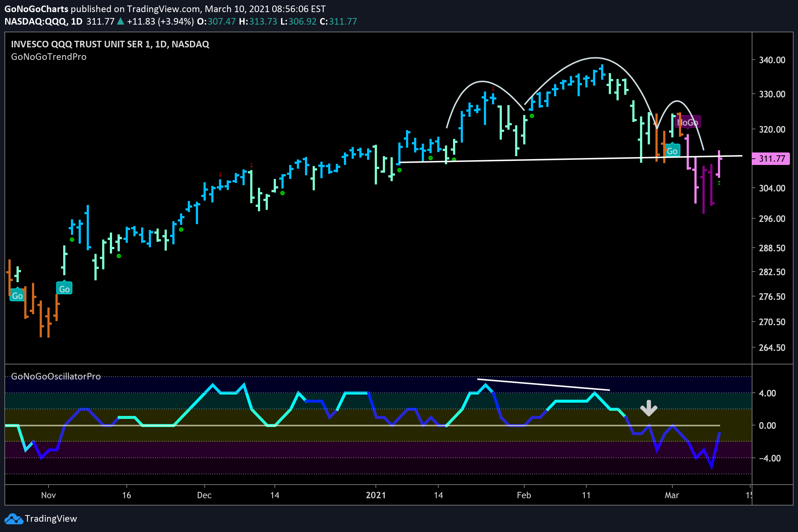This screenshot has height=532, width=798.
Task: Click the green up arrow marker below latest bar
Action: pos(719,183)
